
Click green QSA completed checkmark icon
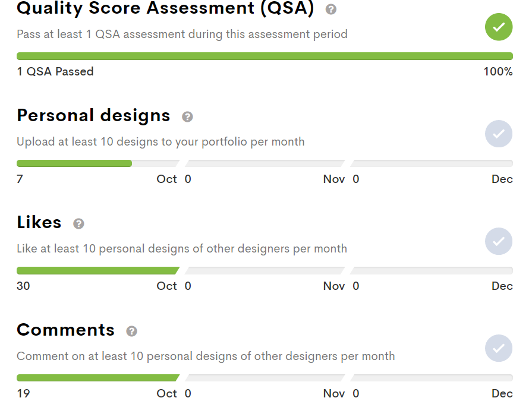[498, 27]
